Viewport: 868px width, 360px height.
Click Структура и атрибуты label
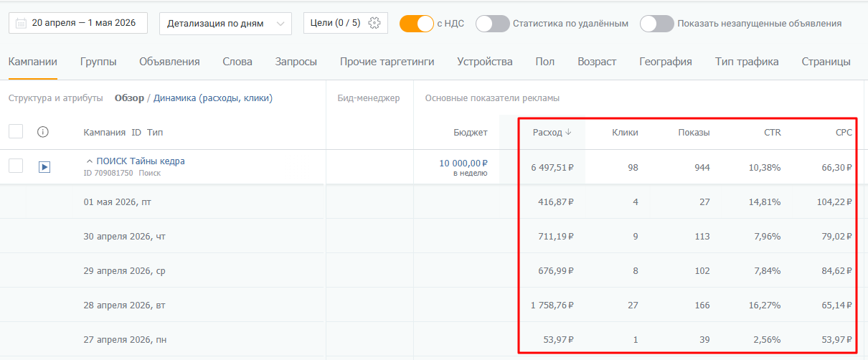(x=56, y=98)
